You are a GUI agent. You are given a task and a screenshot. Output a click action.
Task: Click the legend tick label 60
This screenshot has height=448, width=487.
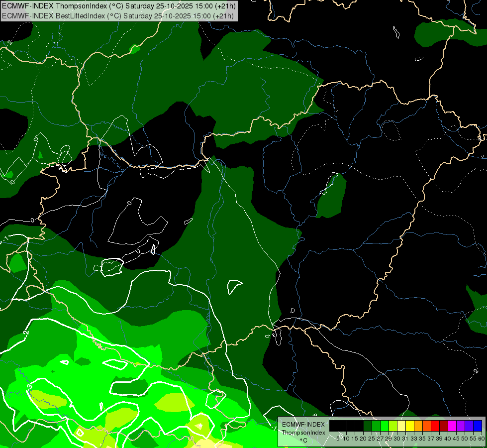(482, 439)
